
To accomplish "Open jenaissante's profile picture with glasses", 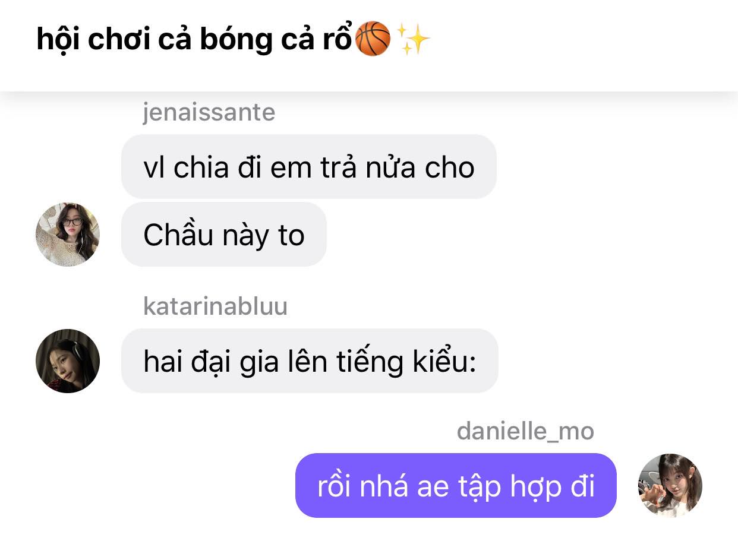I will (x=68, y=235).
